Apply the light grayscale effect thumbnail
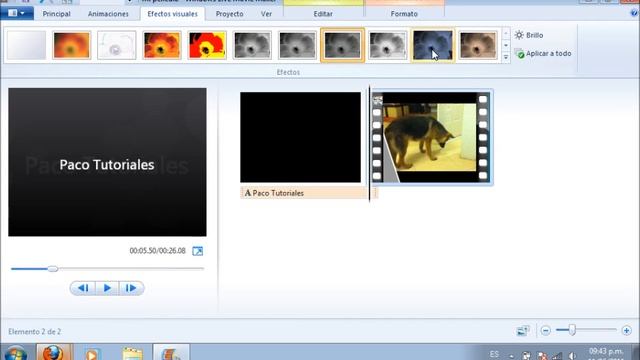The height and width of the screenshot is (360, 640). (x=387, y=45)
